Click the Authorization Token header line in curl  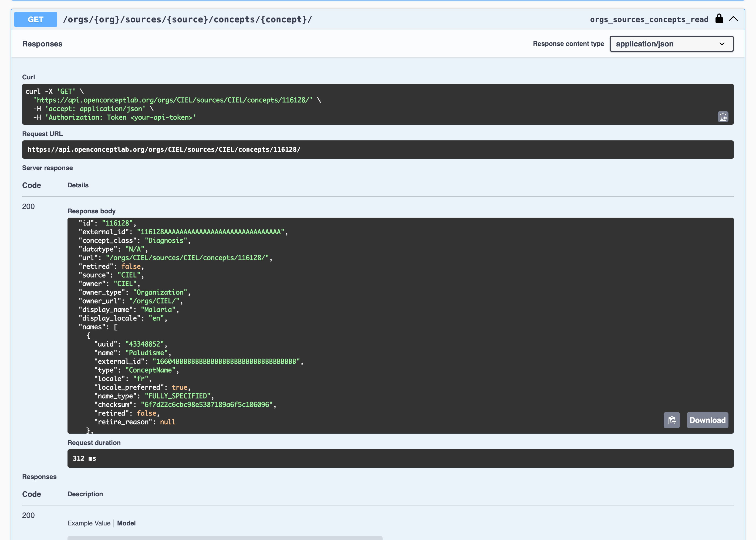115,117
